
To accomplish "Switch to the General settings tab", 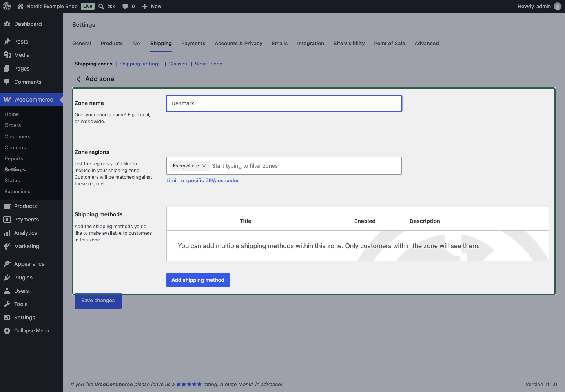I will pyautogui.click(x=82, y=44).
